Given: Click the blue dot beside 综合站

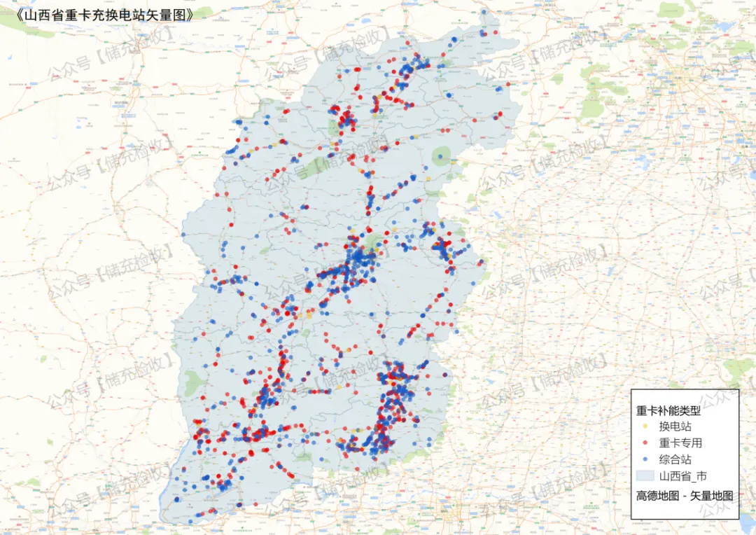Looking at the screenshot, I should (x=645, y=459).
